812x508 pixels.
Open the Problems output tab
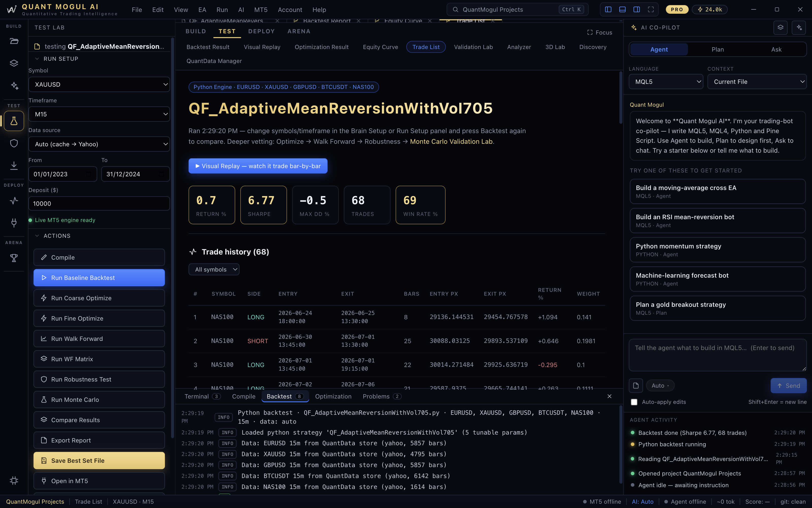[382, 396]
